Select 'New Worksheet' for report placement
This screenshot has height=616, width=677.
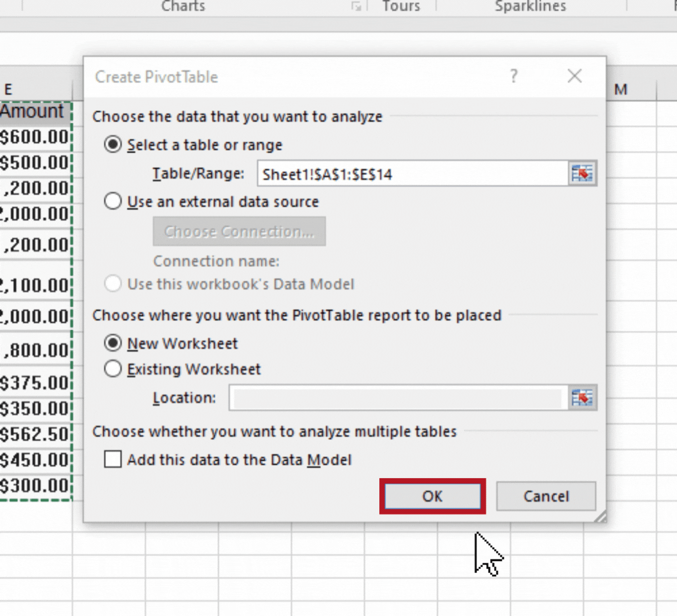click(113, 343)
